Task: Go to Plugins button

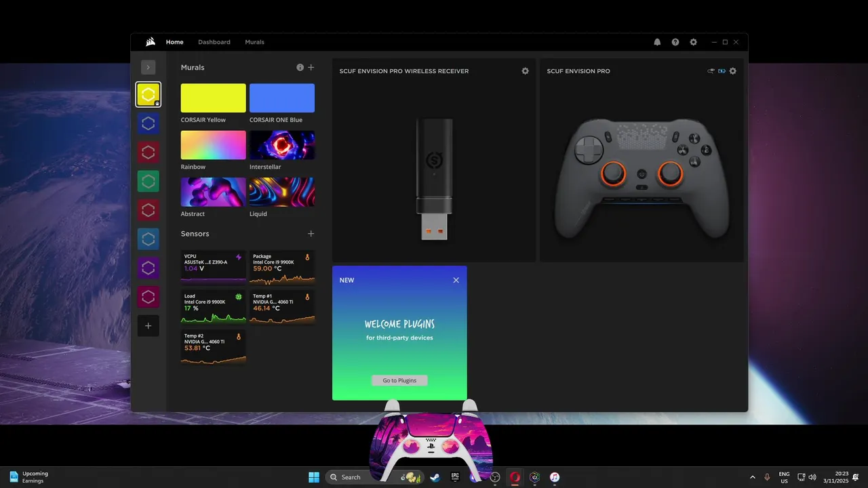Action: click(399, 380)
